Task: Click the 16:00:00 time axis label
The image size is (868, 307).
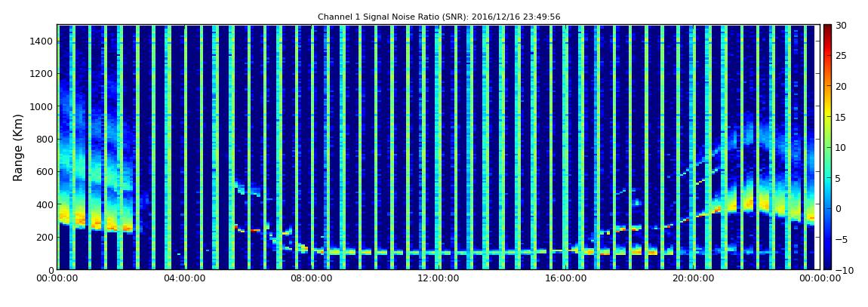Action: pyautogui.click(x=565, y=279)
